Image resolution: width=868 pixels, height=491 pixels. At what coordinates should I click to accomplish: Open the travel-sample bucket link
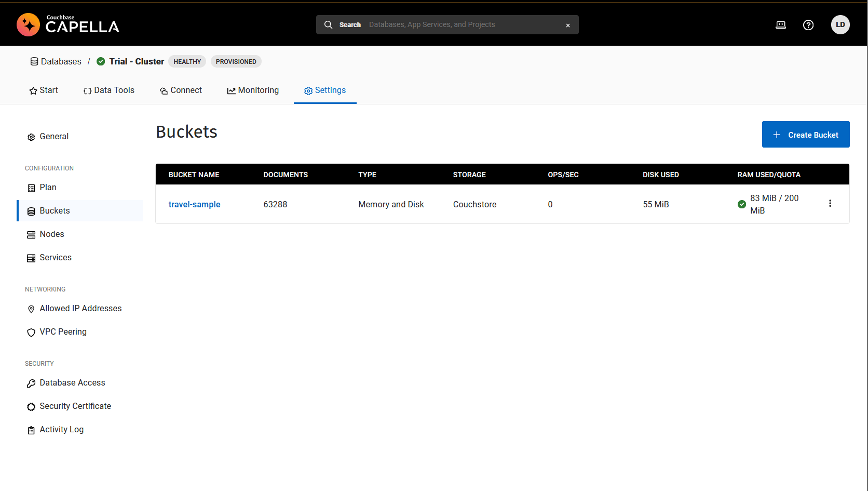coord(195,205)
